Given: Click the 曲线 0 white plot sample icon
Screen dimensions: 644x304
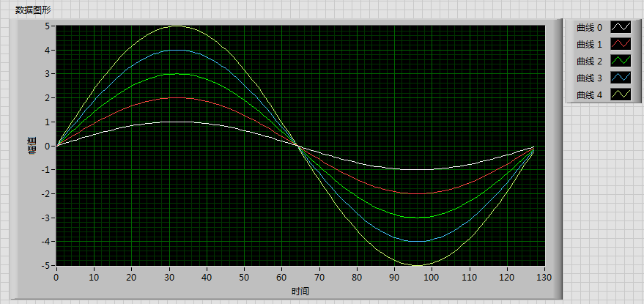Looking at the screenshot, I should (621, 28).
